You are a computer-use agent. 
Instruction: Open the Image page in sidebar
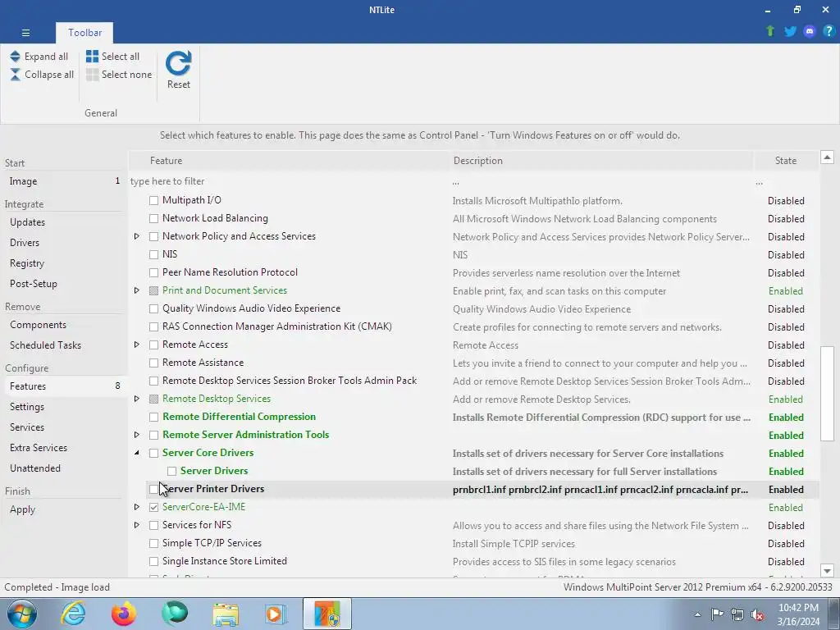(64, 181)
